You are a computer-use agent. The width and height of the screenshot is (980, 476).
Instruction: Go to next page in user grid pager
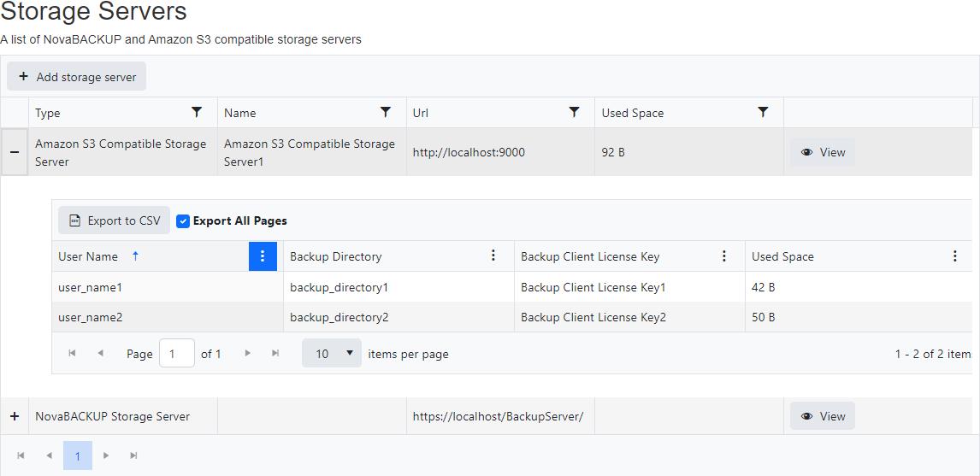[247, 354]
